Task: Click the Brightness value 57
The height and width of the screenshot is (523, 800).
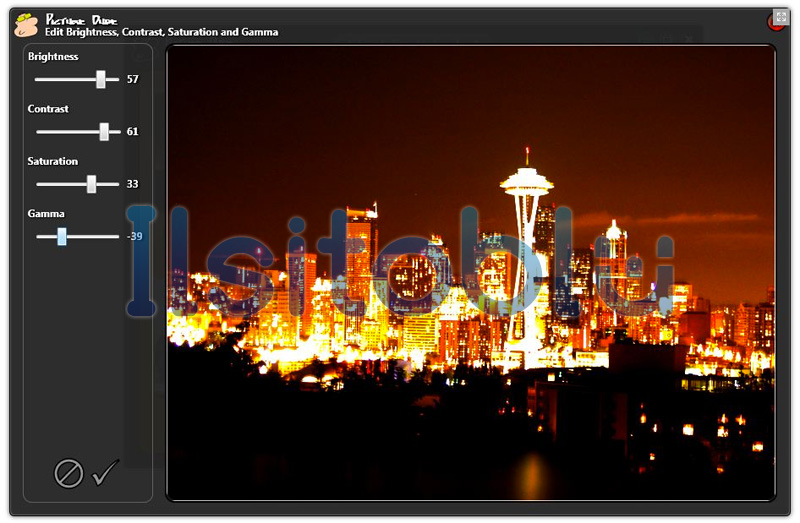Action: pos(133,79)
